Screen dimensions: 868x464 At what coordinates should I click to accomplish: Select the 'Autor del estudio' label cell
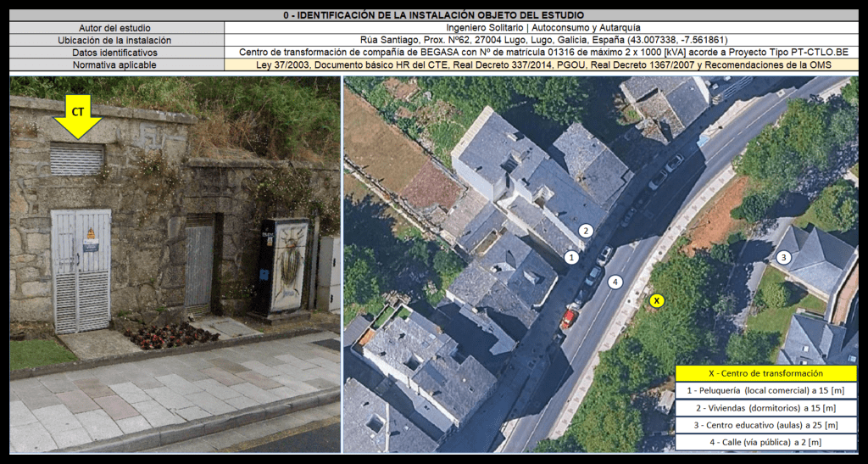point(115,28)
